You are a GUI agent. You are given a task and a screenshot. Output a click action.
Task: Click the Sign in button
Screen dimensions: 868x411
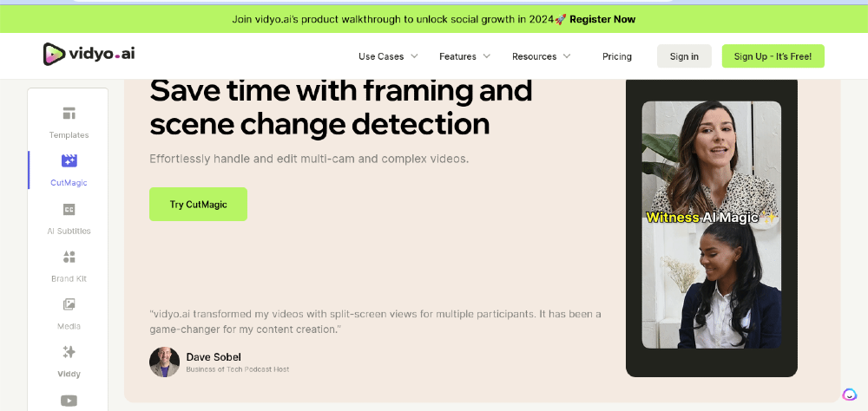point(684,56)
